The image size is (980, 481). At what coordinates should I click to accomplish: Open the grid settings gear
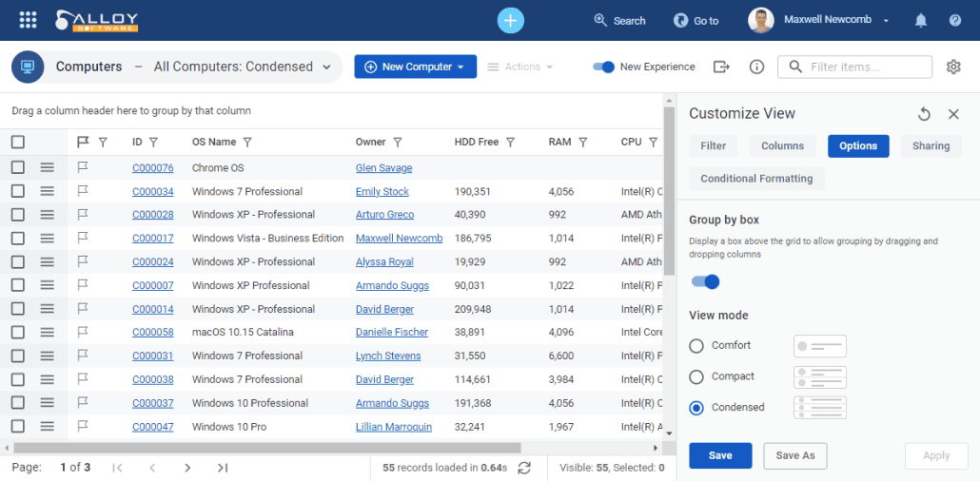coord(953,67)
